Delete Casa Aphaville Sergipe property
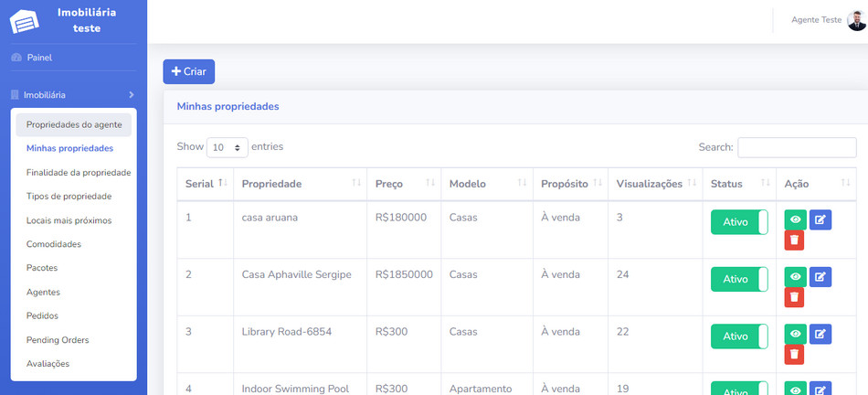The height and width of the screenshot is (395, 868). 794,297
